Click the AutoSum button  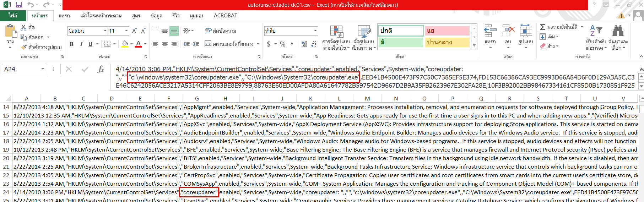tap(543, 27)
